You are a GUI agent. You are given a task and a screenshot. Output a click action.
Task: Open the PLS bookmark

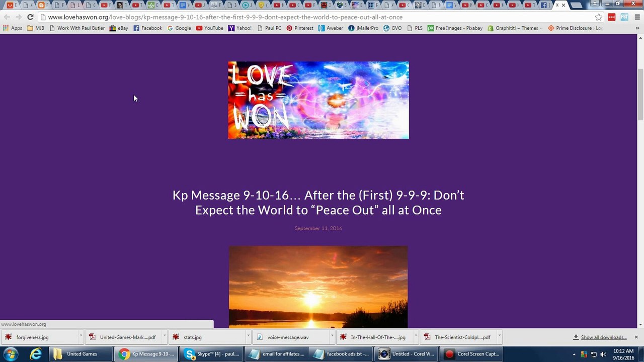[415, 28]
